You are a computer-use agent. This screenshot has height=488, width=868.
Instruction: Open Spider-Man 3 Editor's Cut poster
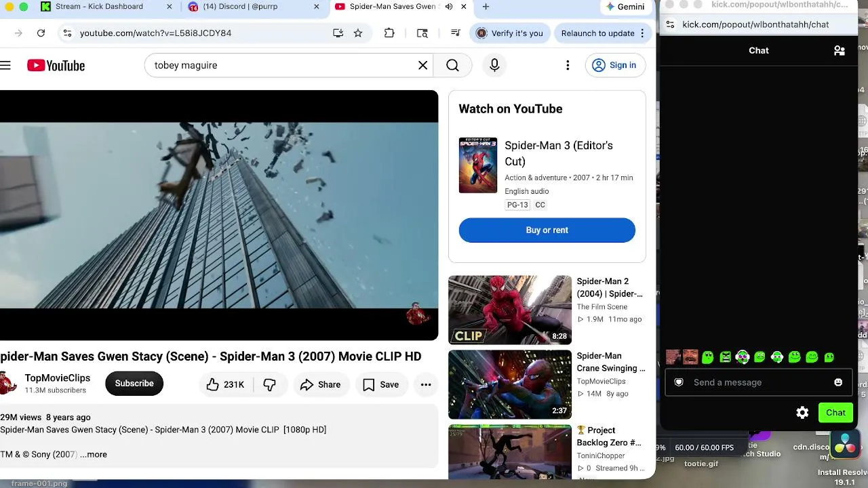[x=478, y=165]
